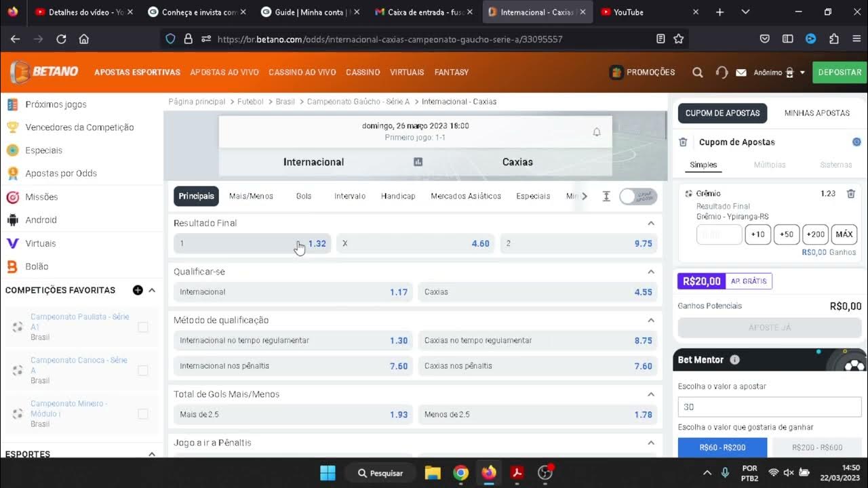The image size is (868, 488).
Task: Click the Depositar button
Action: click(840, 72)
